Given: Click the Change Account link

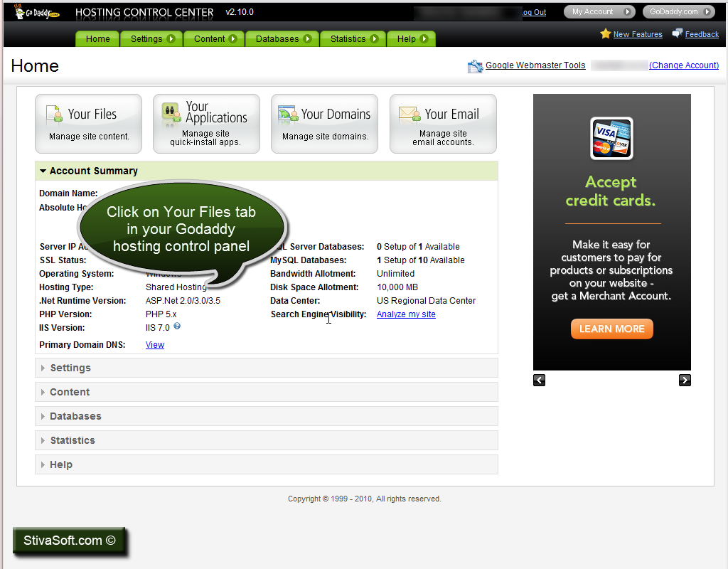Looking at the screenshot, I should click(684, 65).
